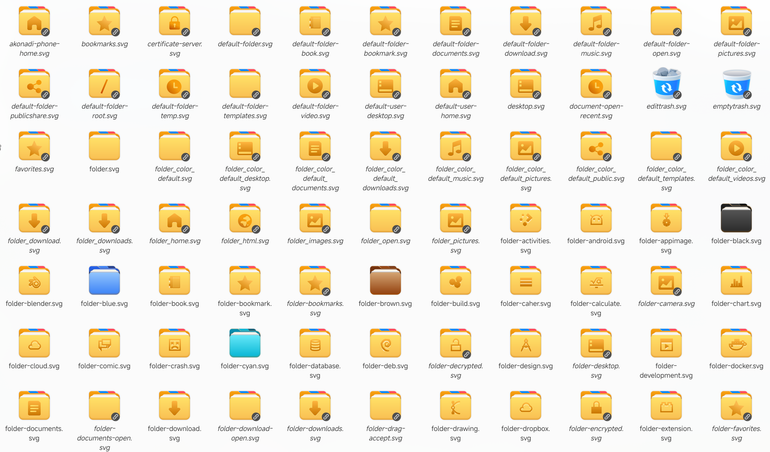Select the folder-appimage.svg icon
Image resolution: width=770 pixels, height=452 pixels.
point(666,219)
